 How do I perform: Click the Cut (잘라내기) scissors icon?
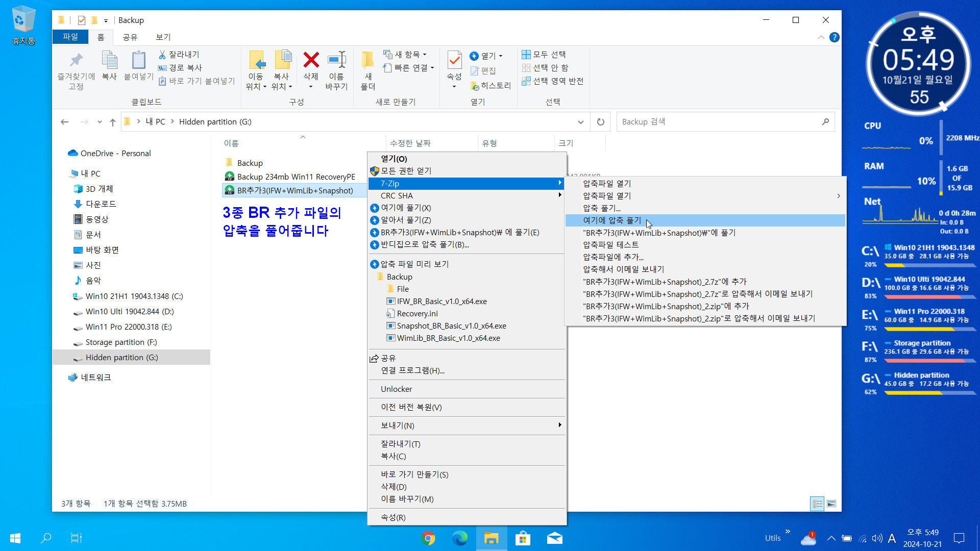tap(162, 55)
